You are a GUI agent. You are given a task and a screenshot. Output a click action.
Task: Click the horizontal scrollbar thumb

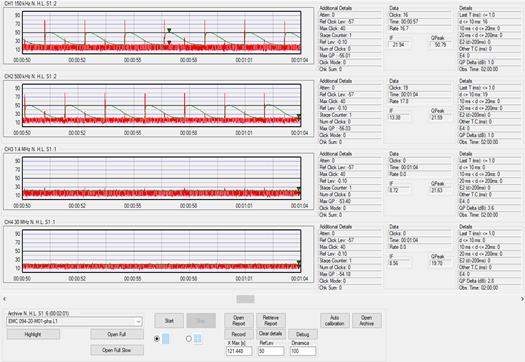tap(245, 299)
